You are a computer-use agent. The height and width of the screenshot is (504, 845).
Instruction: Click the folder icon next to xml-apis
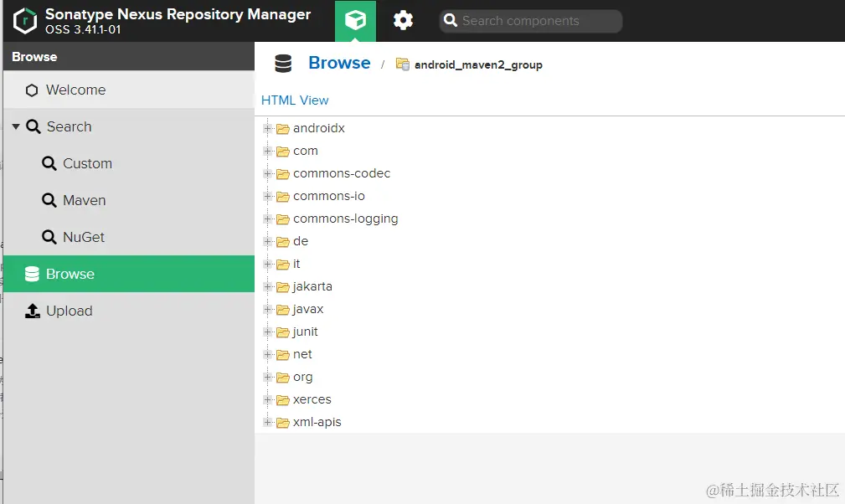[x=283, y=423]
